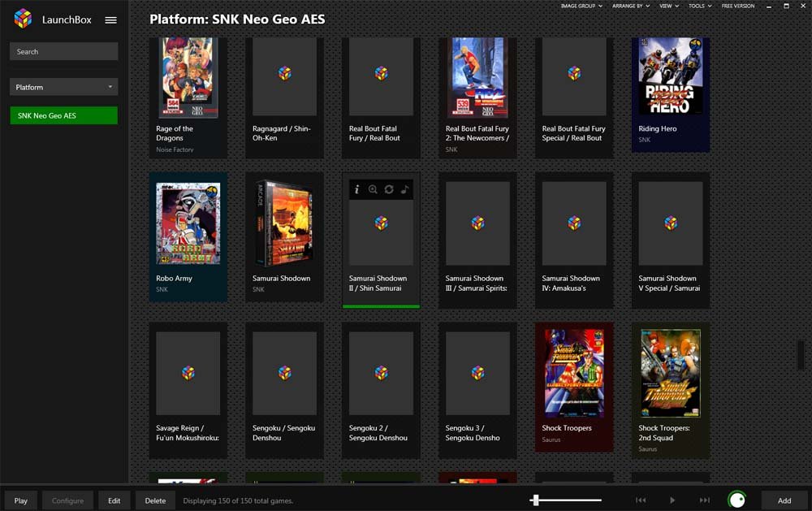The image size is (812, 511).
Task: Click the Real Bout Fatal Fury / Real Bout title
Action: [374, 133]
